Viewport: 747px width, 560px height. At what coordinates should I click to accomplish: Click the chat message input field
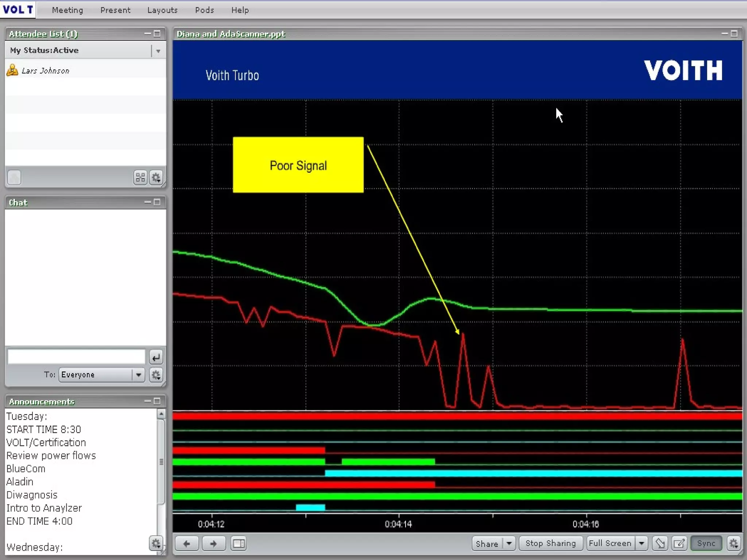[x=77, y=357]
